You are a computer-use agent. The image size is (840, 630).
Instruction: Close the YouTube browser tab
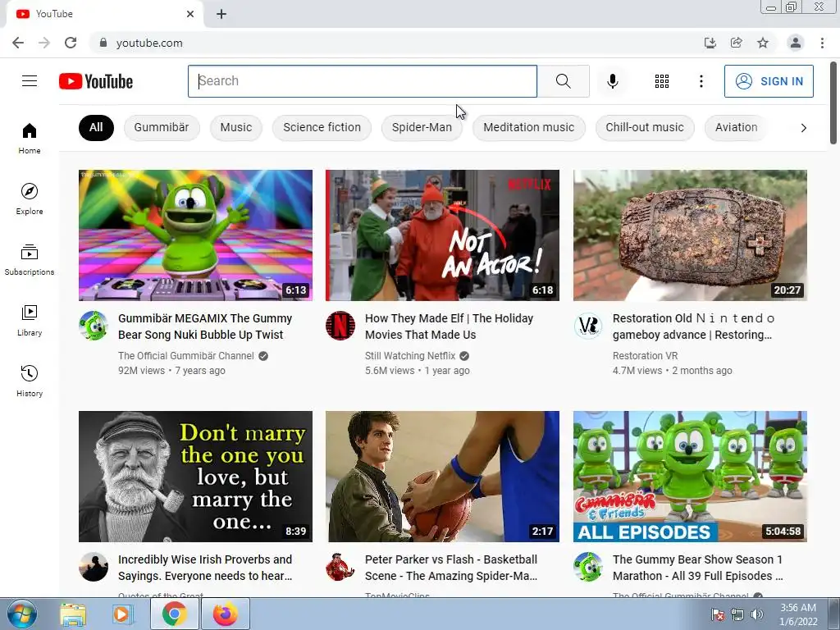click(190, 14)
